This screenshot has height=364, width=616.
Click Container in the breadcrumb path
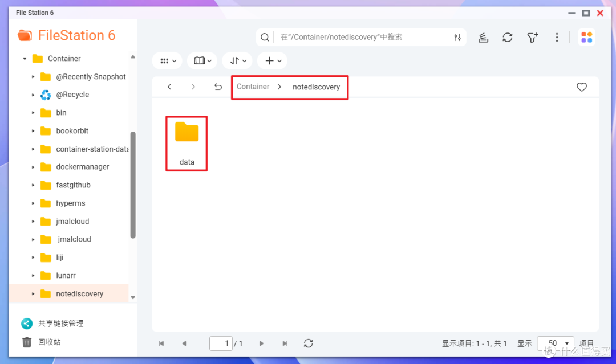click(253, 87)
